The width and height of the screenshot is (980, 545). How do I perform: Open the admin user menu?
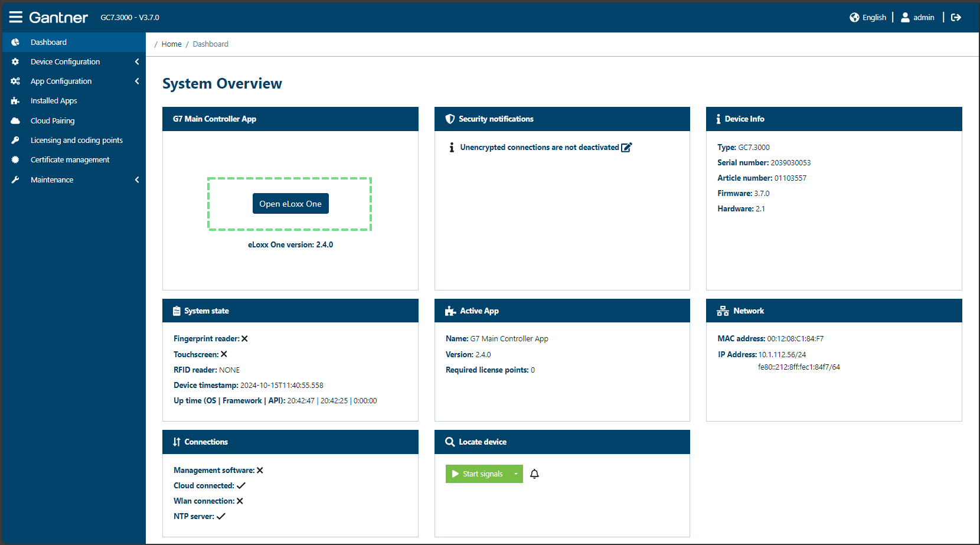pos(918,17)
